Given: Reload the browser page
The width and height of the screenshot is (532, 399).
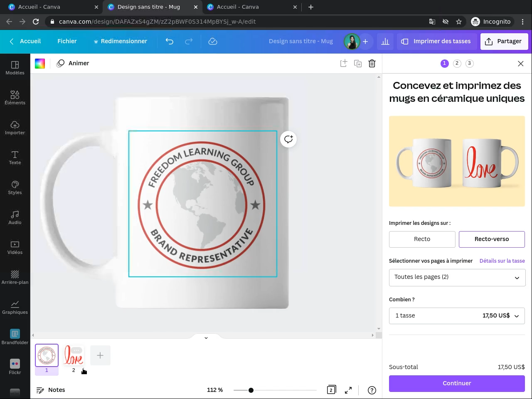Looking at the screenshot, I should (x=36, y=22).
